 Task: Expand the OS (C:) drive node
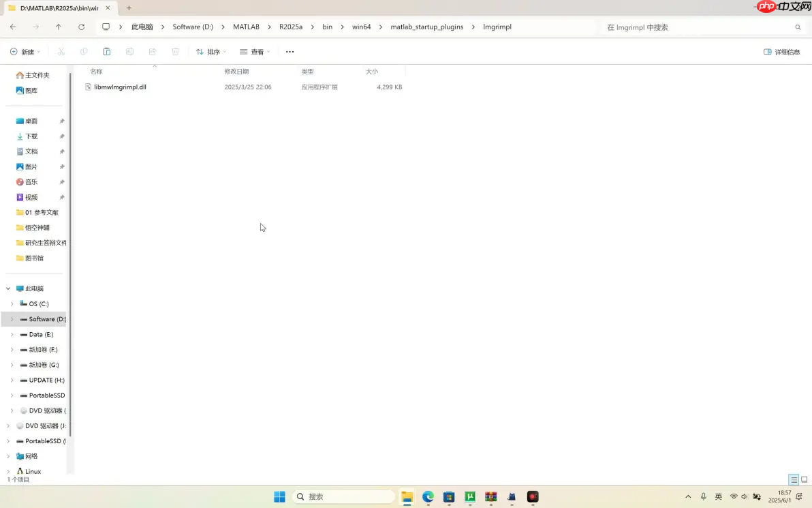click(12, 303)
